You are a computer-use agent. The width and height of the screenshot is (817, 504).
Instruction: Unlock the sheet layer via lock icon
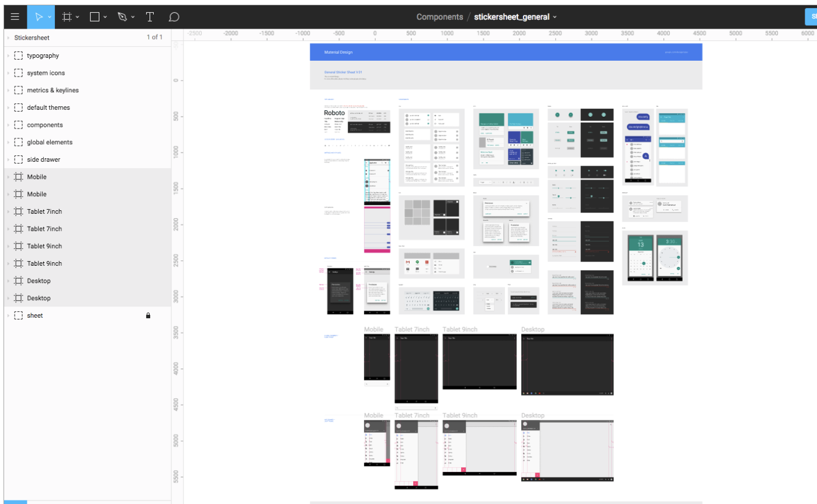[x=148, y=315]
